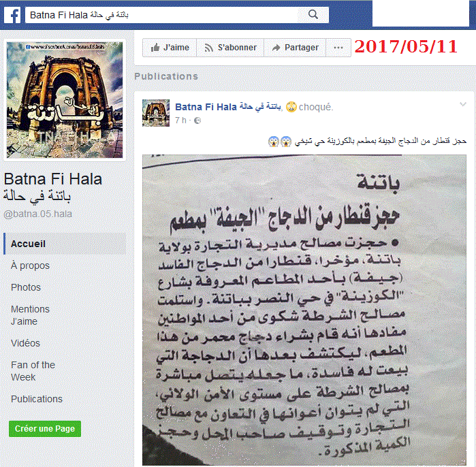Click the shocked emoji feeling icon
This screenshot has height=467, width=476.
click(x=291, y=107)
